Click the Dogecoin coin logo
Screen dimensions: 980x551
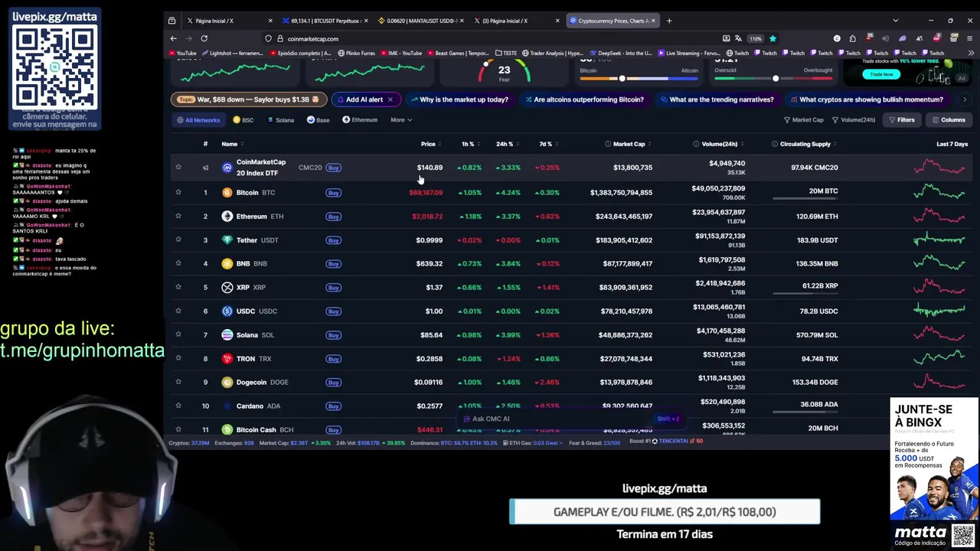tap(227, 382)
